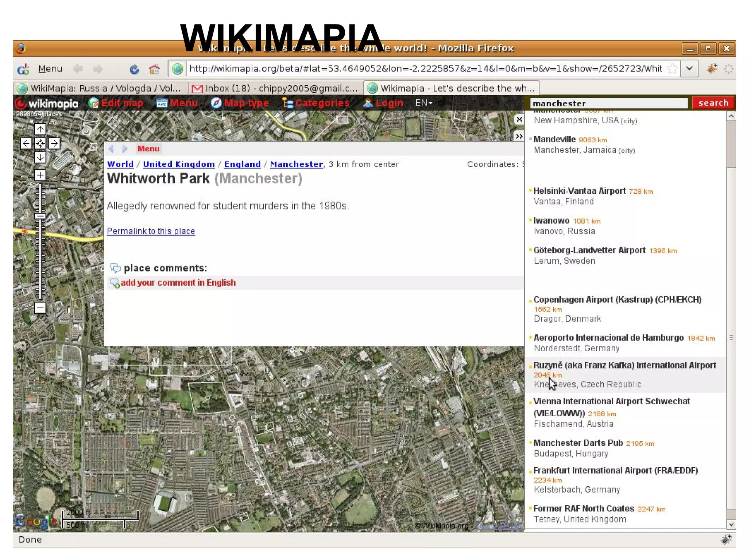Click the Firefox logo in the title bar

[21, 48]
